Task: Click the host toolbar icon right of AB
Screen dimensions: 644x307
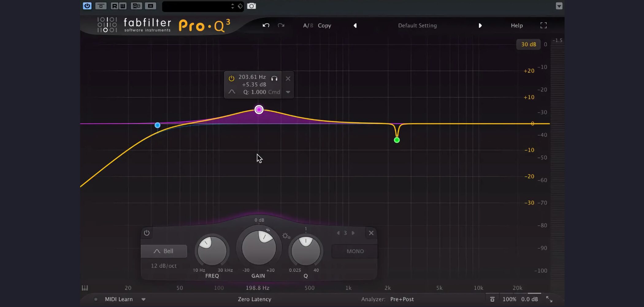Action: tap(150, 6)
